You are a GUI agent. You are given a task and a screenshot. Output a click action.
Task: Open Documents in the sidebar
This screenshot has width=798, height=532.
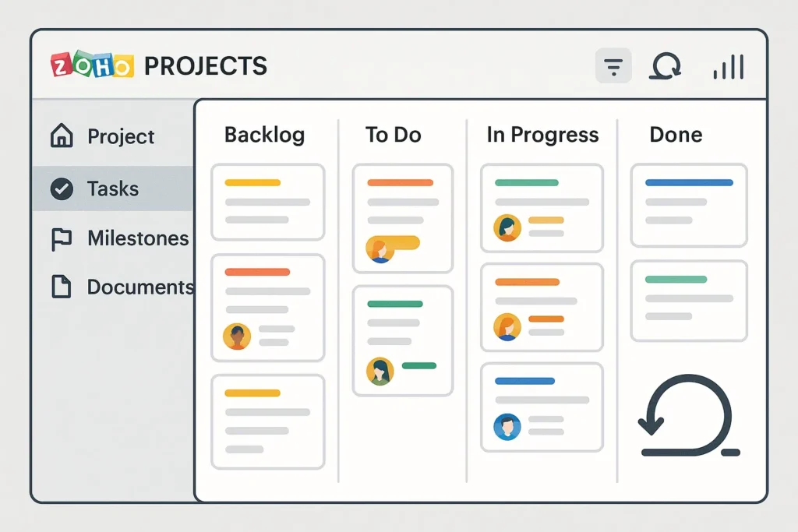coord(139,287)
